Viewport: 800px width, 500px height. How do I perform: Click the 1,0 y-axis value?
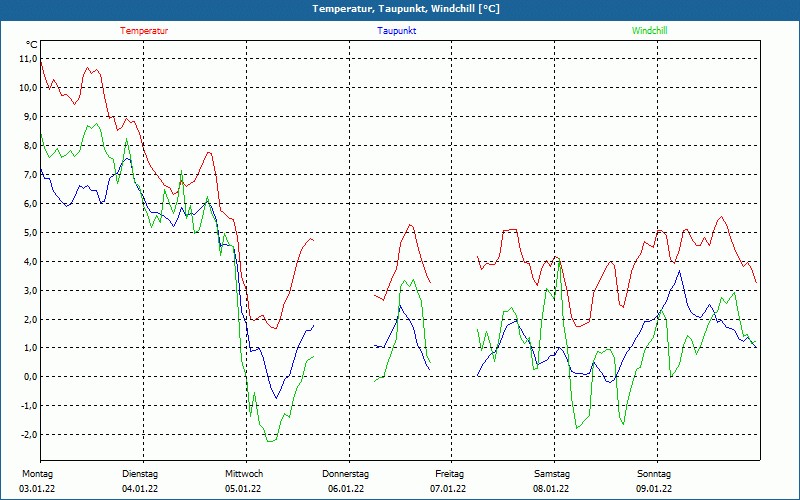click(30, 348)
